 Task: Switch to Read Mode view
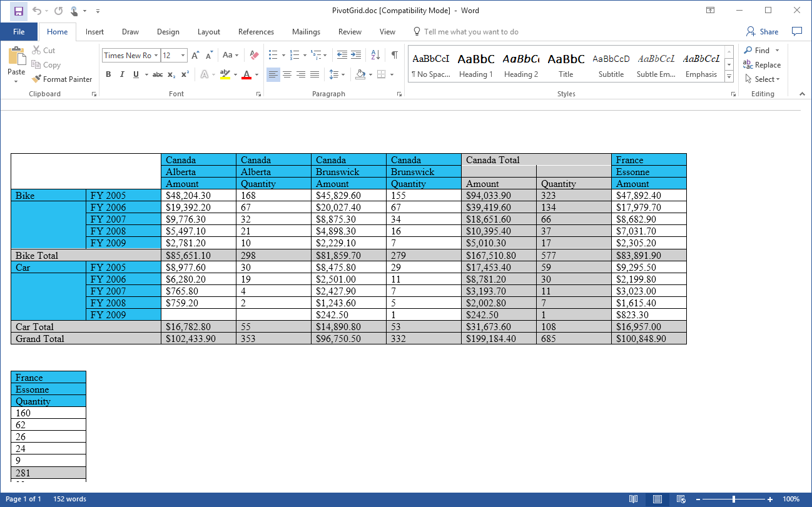634,499
